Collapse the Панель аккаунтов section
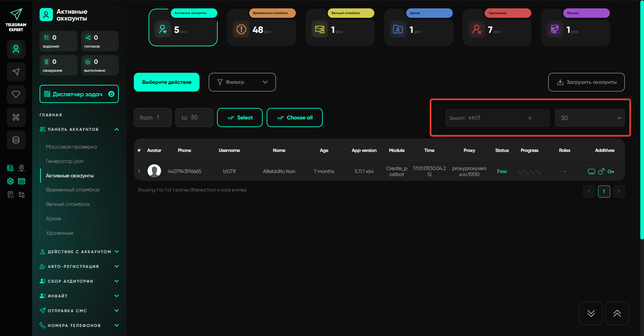The width and height of the screenshot is (644, 336). point(116,129)
